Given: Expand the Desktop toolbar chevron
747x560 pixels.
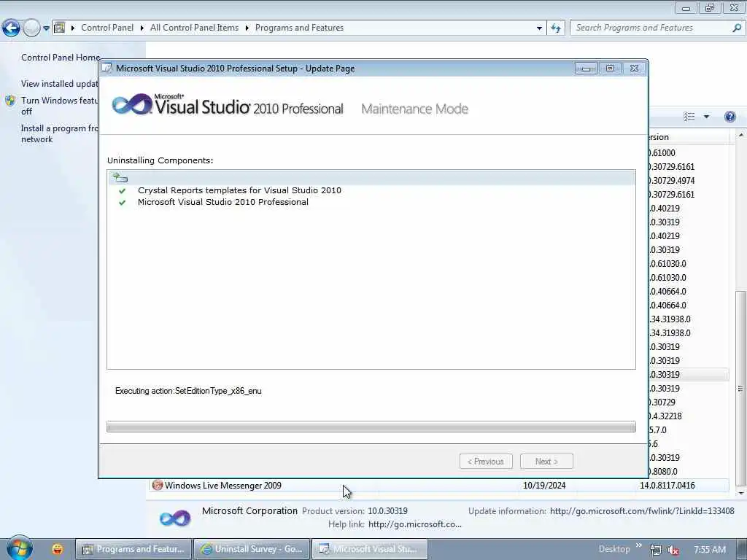Looking at the screenshot, I should [x=639, y=545].
